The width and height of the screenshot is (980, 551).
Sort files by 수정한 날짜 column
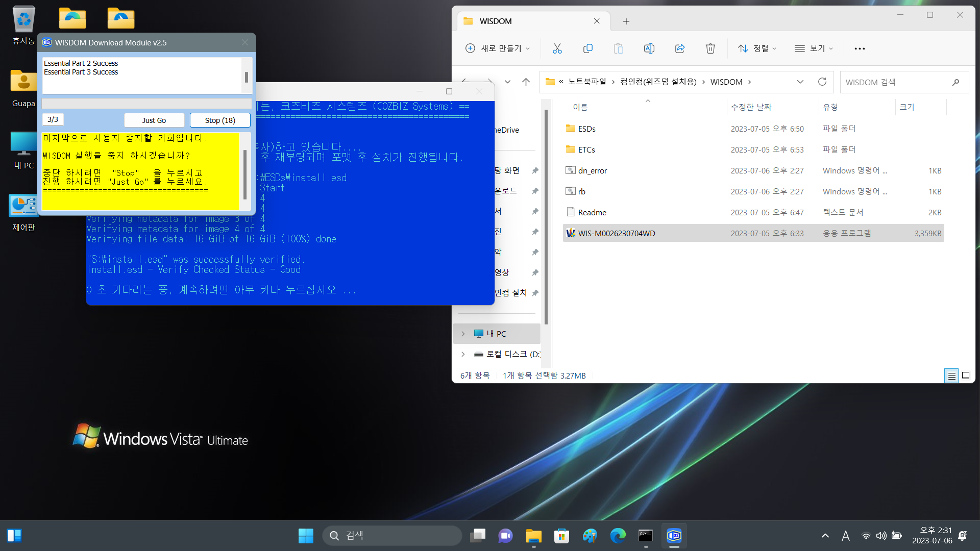coord(751,107)
